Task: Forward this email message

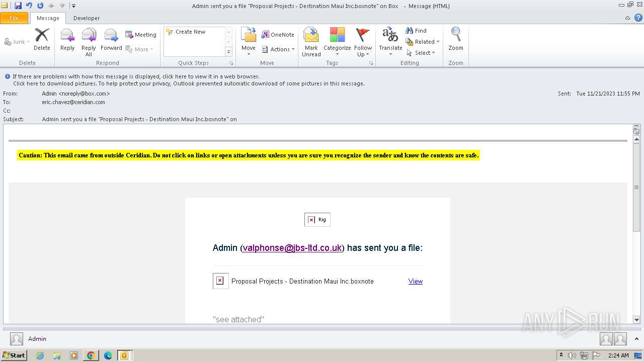Action: (x=111, y=39)
